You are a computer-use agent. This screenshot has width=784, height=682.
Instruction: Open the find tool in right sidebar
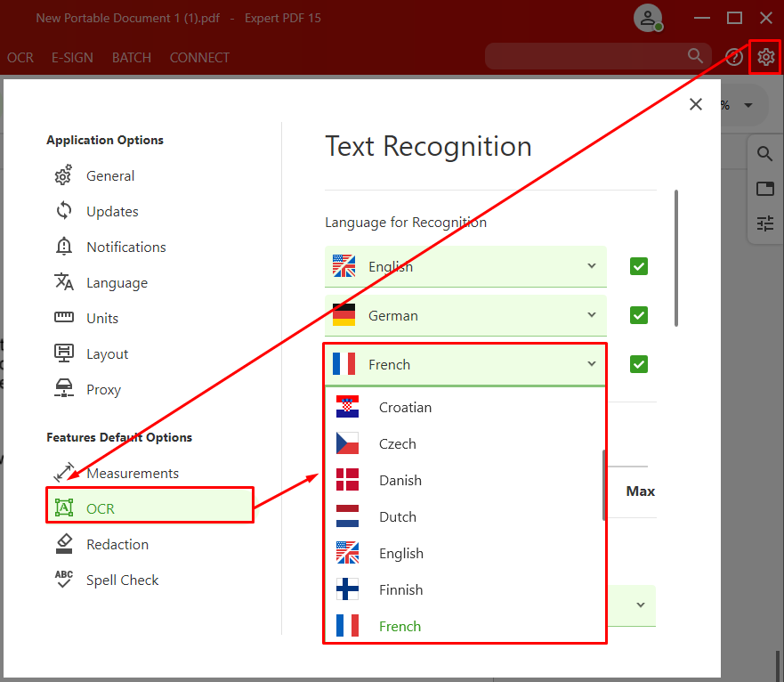[764, 154]
